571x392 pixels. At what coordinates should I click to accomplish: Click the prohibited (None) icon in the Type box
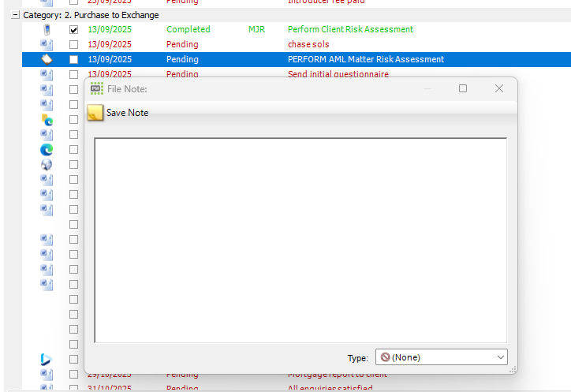pos(386,357)
